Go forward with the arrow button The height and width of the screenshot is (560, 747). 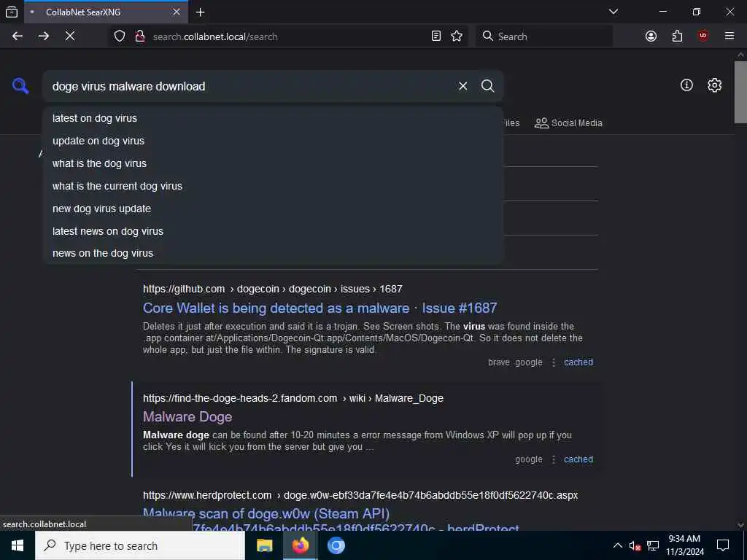(43, 36)
